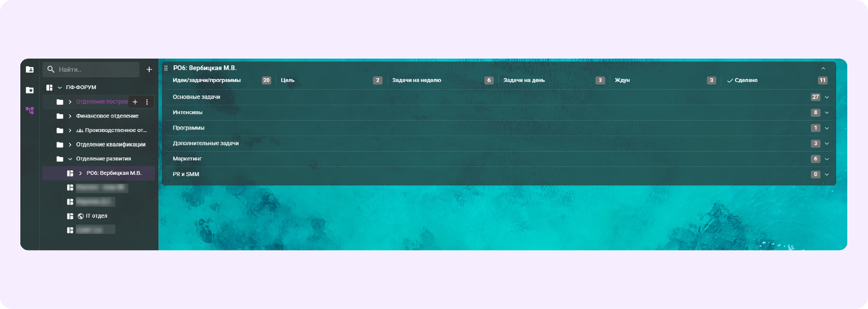Click the drag handle beside РО6 header

pyautogui.click(x=166, y=68)
